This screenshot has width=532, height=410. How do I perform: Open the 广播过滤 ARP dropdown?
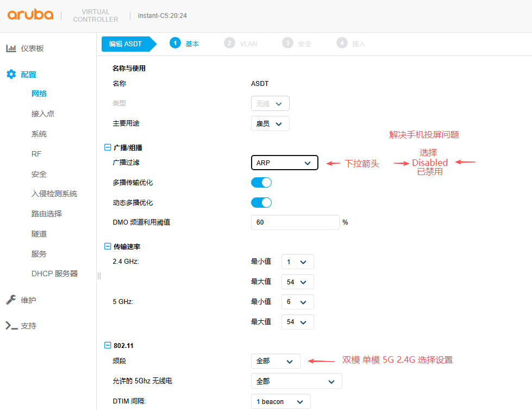coord(284,163)
